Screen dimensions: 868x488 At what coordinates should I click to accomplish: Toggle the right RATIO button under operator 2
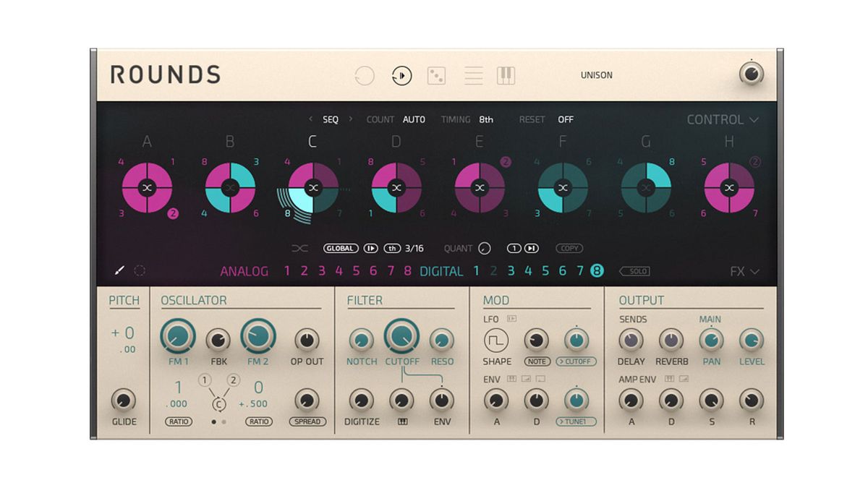pyautogui.click(x=259, y=421)
